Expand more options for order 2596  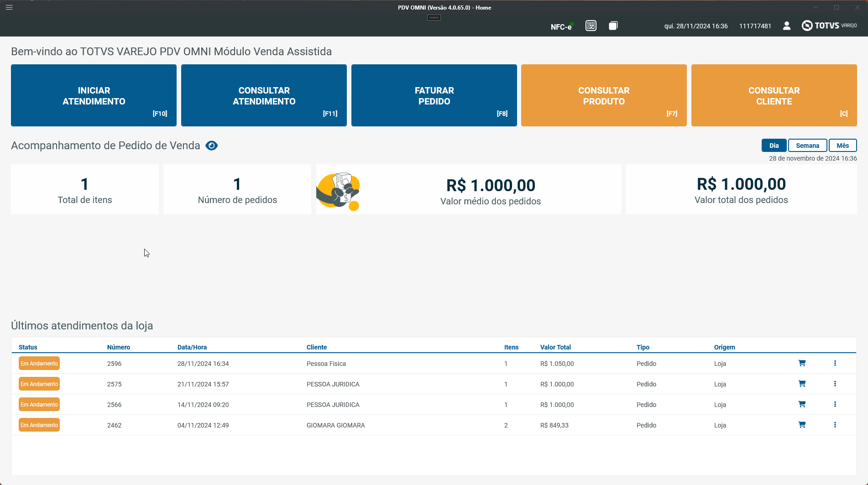point(835,363)
